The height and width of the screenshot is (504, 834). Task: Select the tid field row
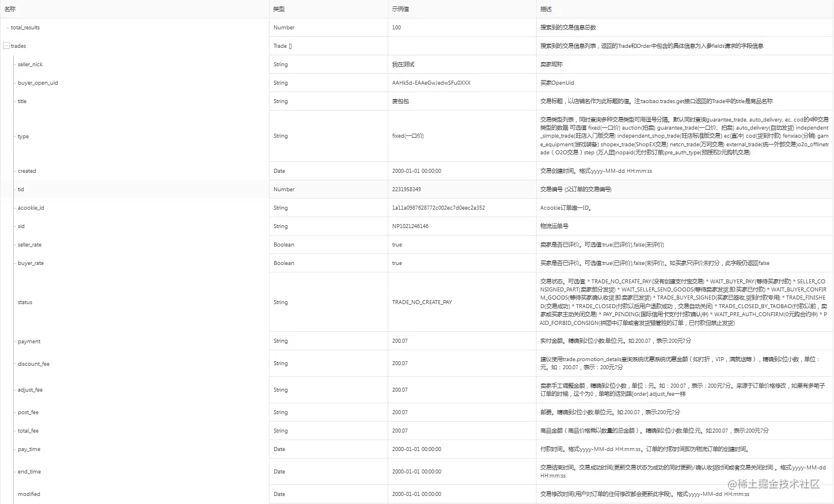pyautogui.click(x=21, y=189)
